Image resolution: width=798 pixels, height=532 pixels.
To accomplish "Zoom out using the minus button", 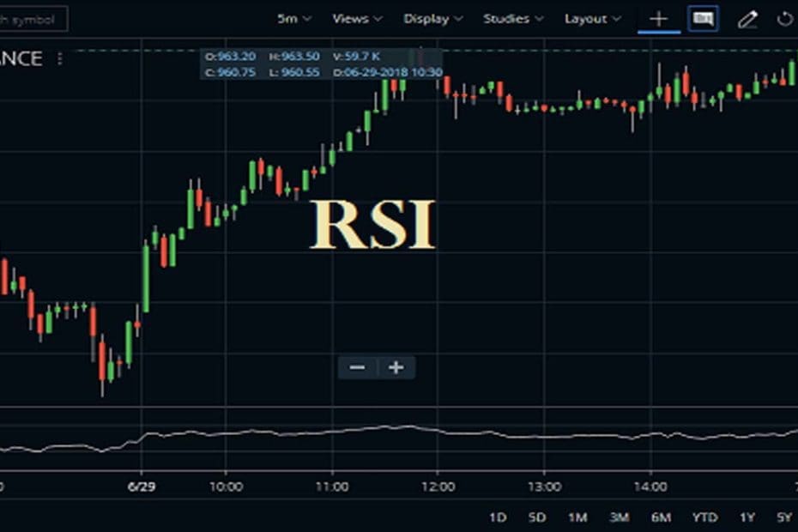I will point(357,367).
